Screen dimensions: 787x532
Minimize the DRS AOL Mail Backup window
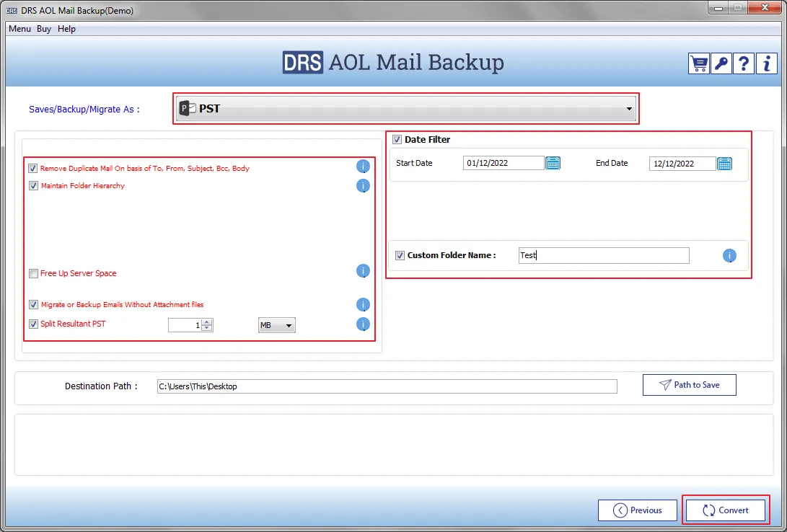718,7
